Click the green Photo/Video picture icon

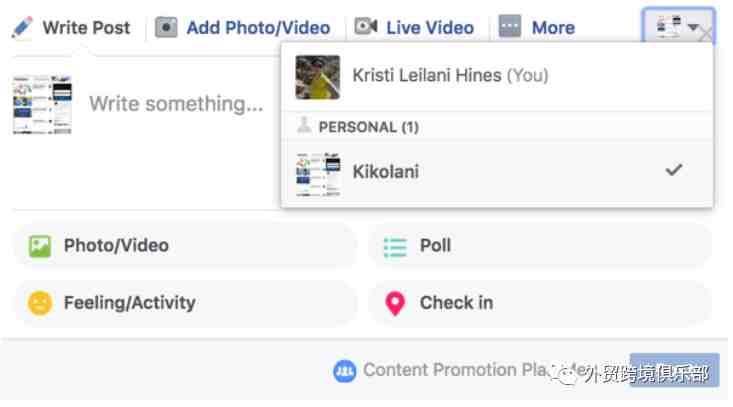[x=40, y=246]
